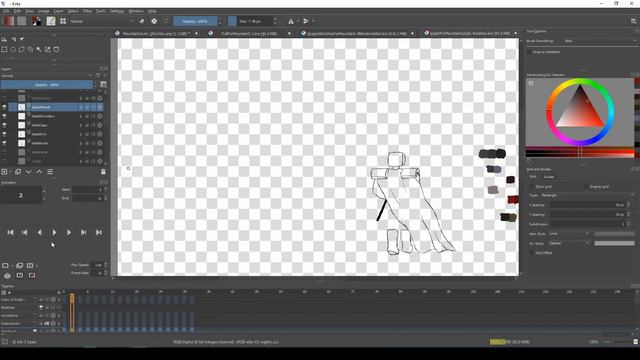This screenshot has height=360, width=640.
Task: Reload the original brush preset
Action: pyautogui.click(x=166, y=21)
